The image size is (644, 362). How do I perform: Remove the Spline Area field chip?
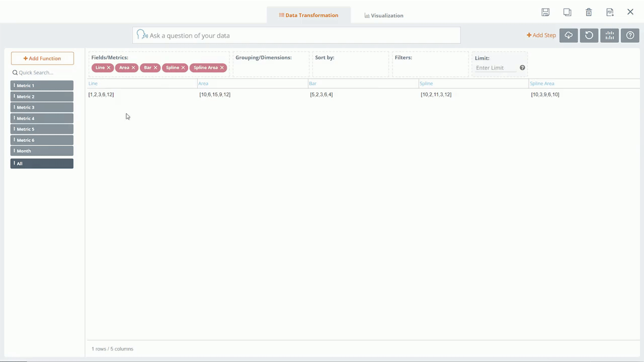point(222,68)
